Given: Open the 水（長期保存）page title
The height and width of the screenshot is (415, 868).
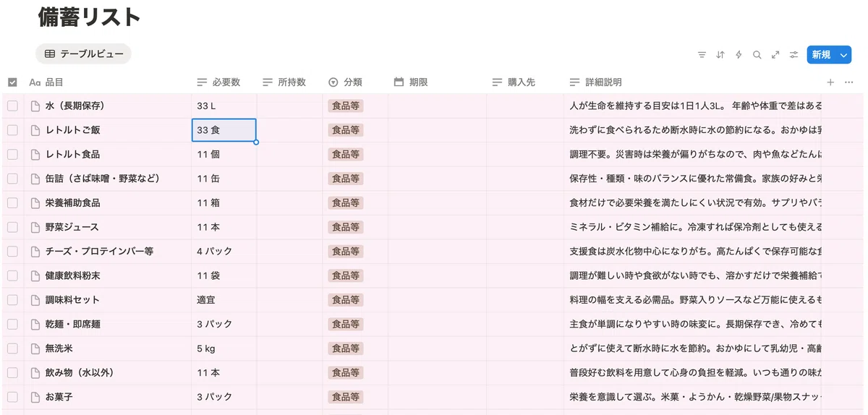Looking at the screenshot, I should click(x=75, y=106).
